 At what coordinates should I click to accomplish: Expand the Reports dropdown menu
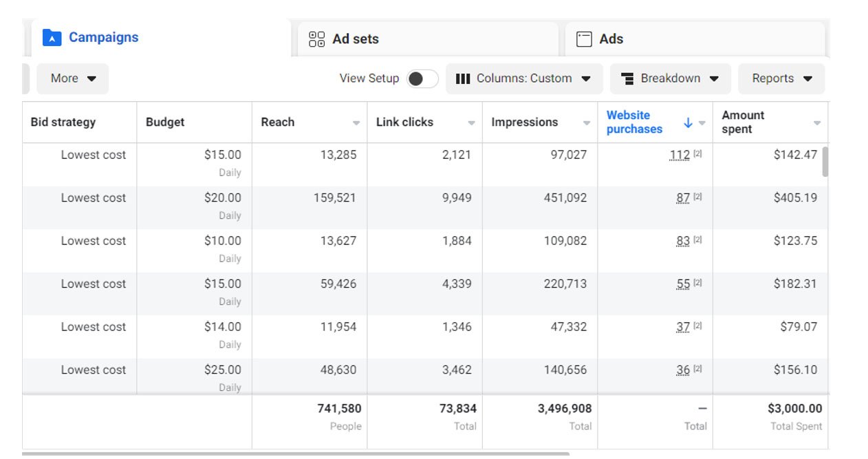click(781, 78)
